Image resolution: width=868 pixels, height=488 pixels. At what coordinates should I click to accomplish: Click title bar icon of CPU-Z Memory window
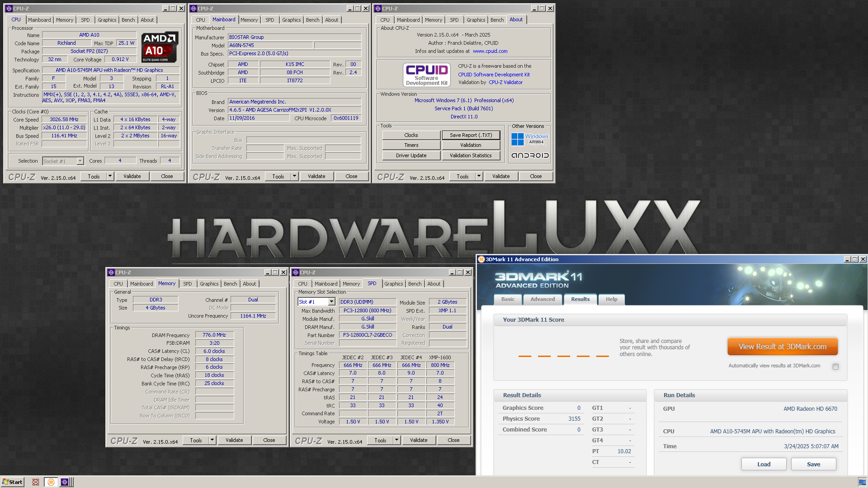point(111,272)
